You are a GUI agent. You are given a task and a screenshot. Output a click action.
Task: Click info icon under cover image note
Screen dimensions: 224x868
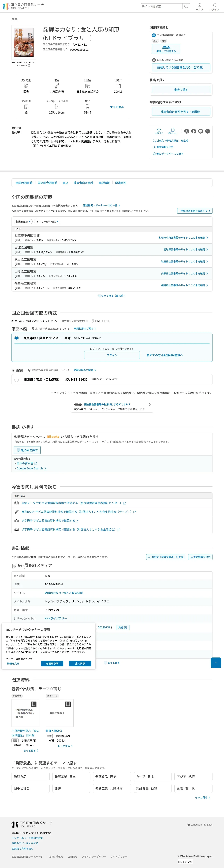pos(29,65)
